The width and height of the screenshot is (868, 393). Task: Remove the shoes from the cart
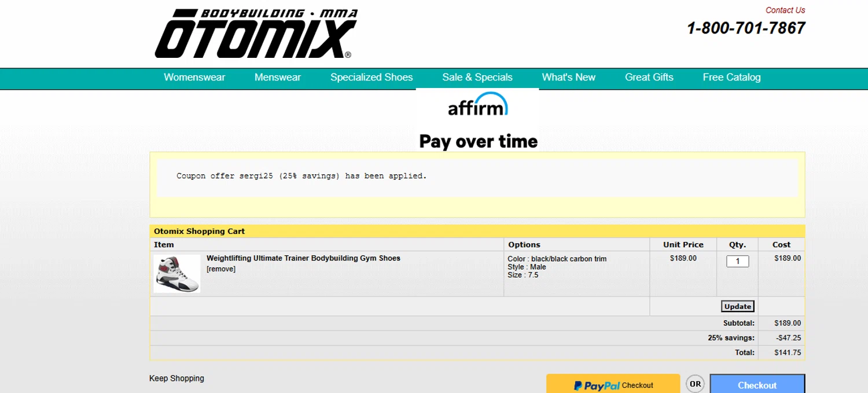click(221, 269)
